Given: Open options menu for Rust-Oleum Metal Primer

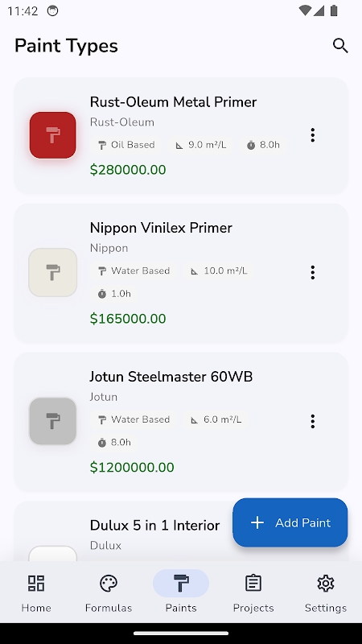Looking at the screenshot, I should (x=313, y=135).
